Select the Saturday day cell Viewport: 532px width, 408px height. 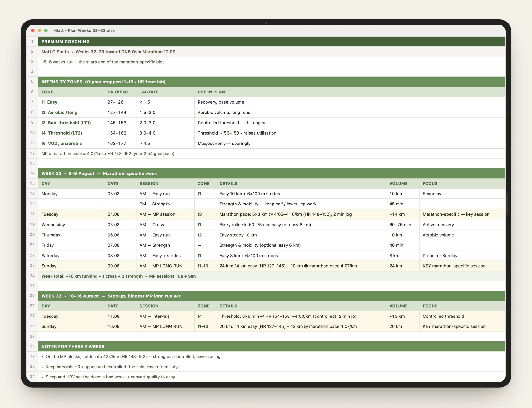(x=71, y=256)
